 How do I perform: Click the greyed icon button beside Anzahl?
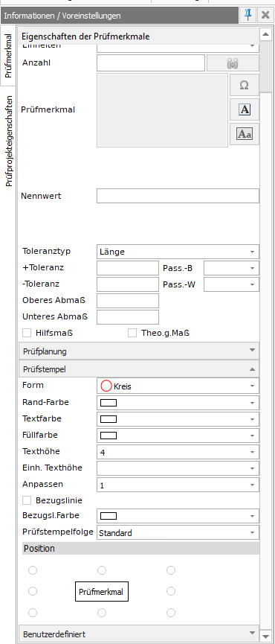pos(233,63)
